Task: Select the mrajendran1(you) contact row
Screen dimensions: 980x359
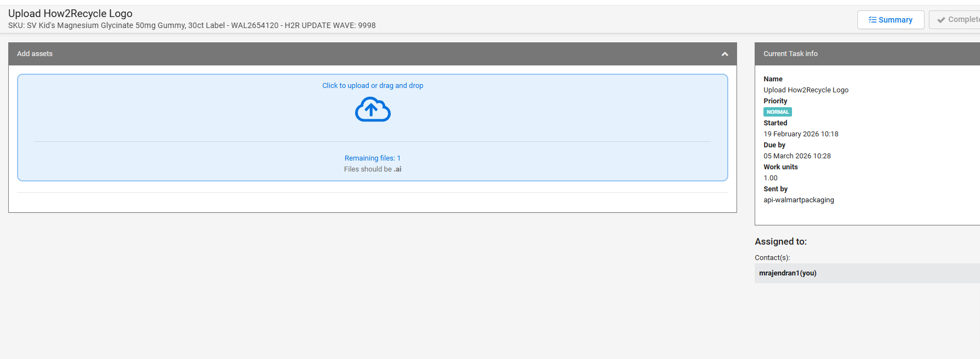Action: tap(788, 273)
